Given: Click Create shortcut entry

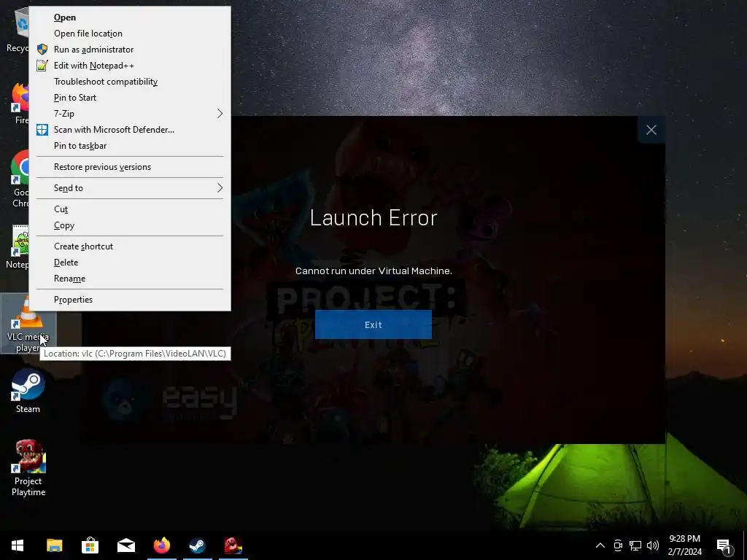Looking at the screenshot, I should (x=130, y=246).
